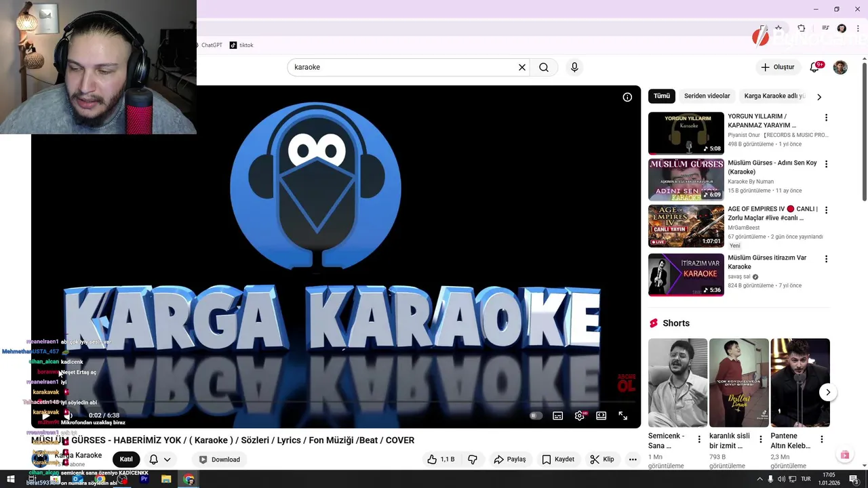This screenshot has height=488, width=868.
Task: Start voice search with microphone icon
Action: click(574, 67)
